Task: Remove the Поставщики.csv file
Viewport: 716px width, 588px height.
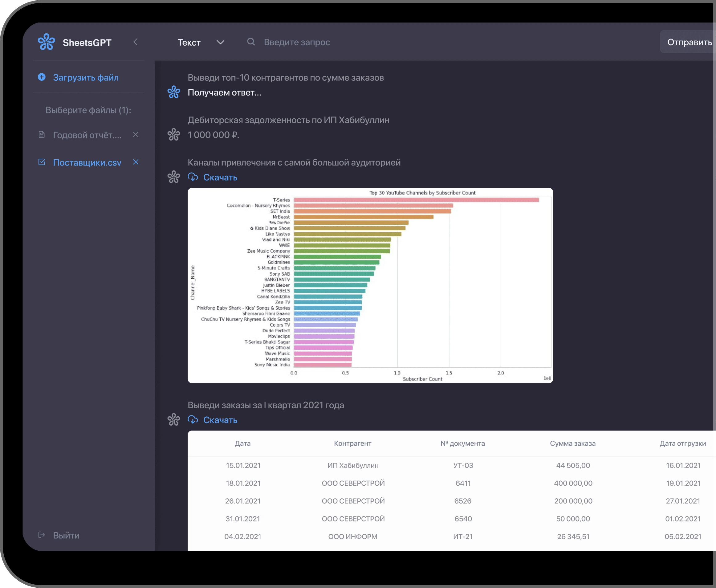Action: point(136,162)
